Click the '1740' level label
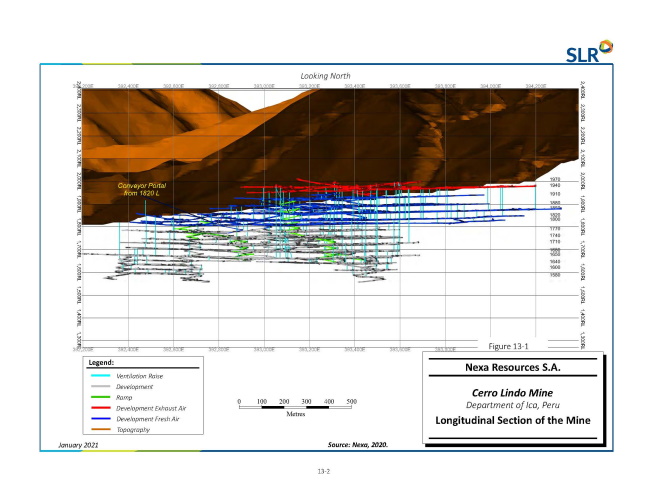Image resolution: width=649 pixels, height=504 pixels. pyautogui.click(x=555, y=235)
